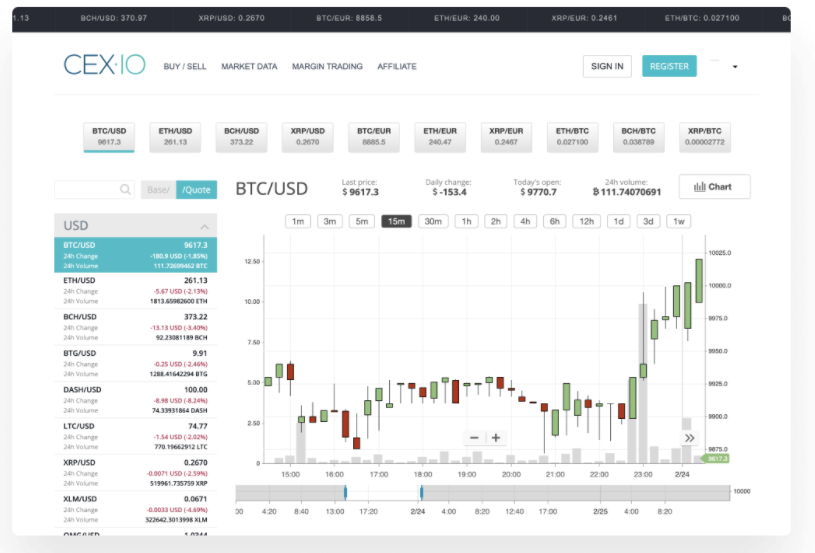Click the chart zoom out minus icon
This screenshot has width=815, height=553.
click(x=474, y=438)
